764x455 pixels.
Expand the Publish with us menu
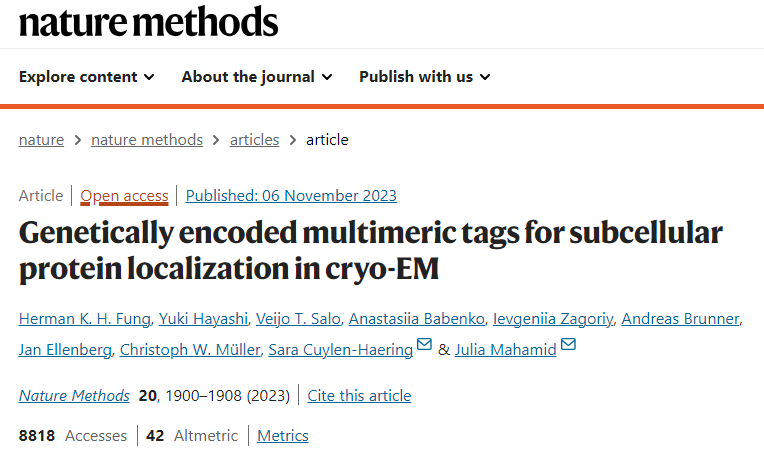click(424, 77)
